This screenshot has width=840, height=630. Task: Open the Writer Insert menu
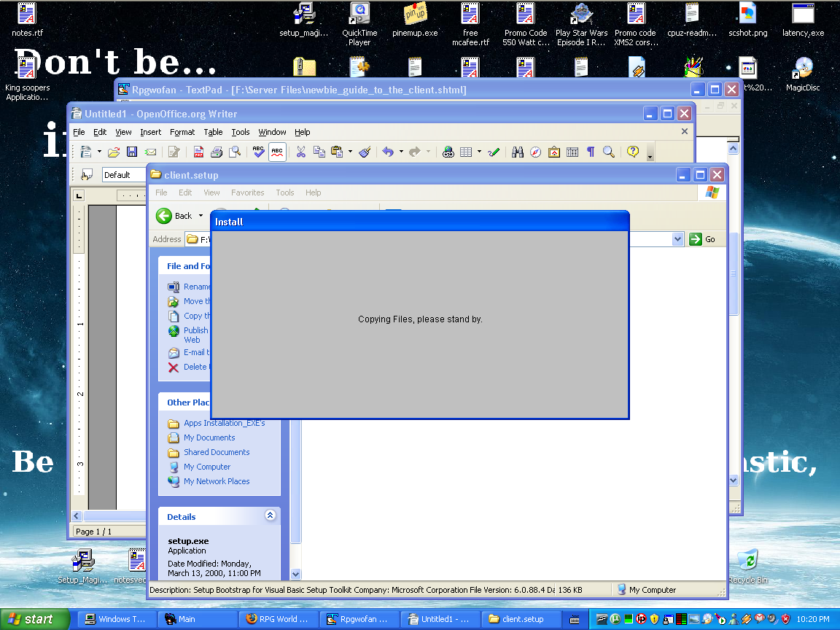coord(150,132)
